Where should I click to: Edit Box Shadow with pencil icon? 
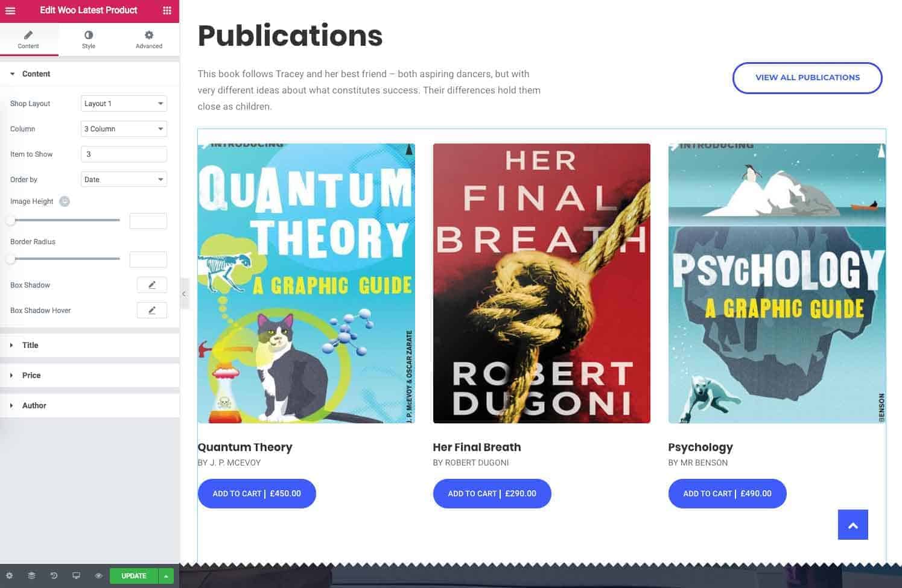151,285
